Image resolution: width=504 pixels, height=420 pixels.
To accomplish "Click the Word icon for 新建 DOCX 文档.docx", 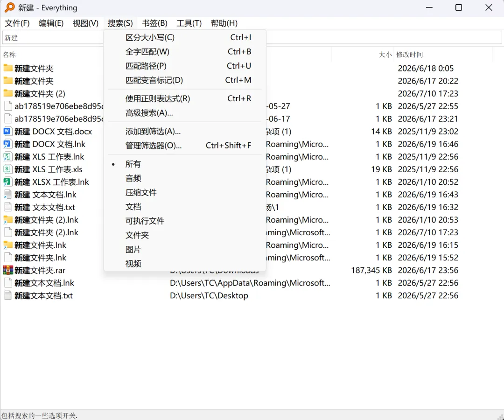I will 8,131.
